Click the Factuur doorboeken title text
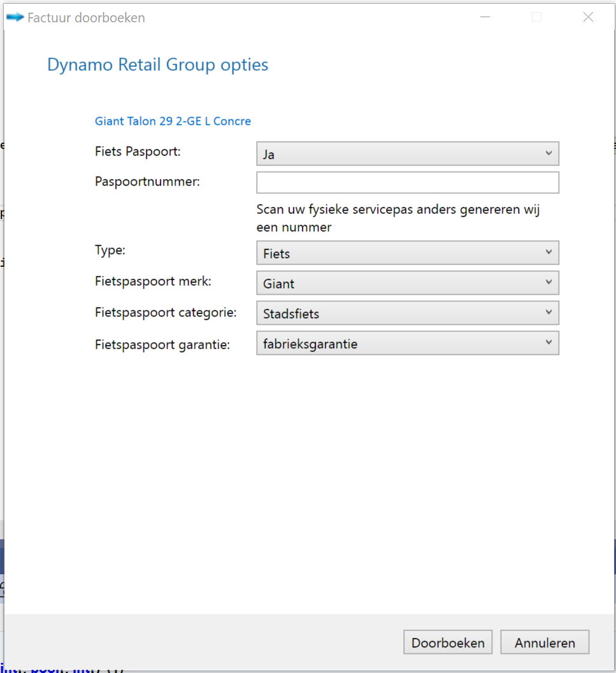The image size is (616, 673). [x=87, y=18]
